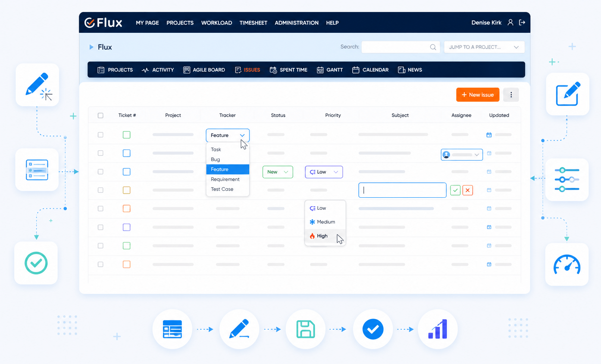Open user profile icon next to Denise Kirk
Screen dimensions: 601x364
pos(510,22)
